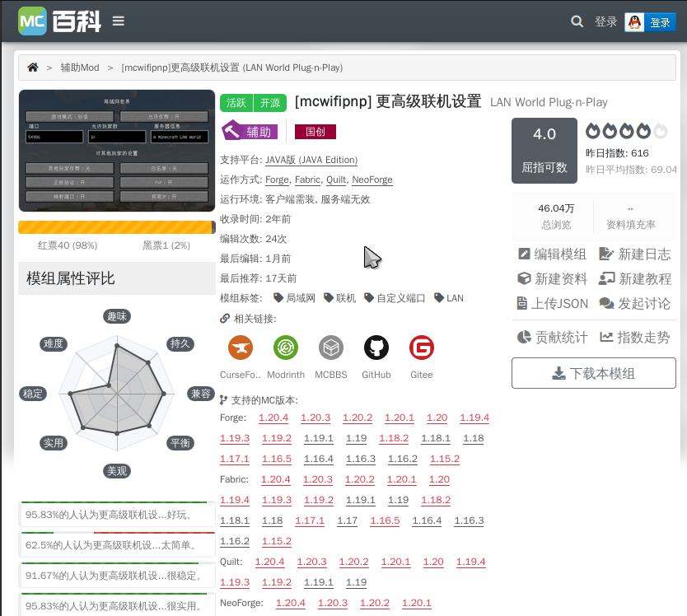Go to home via breadcrumb house icon
The width and height of the screenshot is (687, 616).
coord(33,68)
